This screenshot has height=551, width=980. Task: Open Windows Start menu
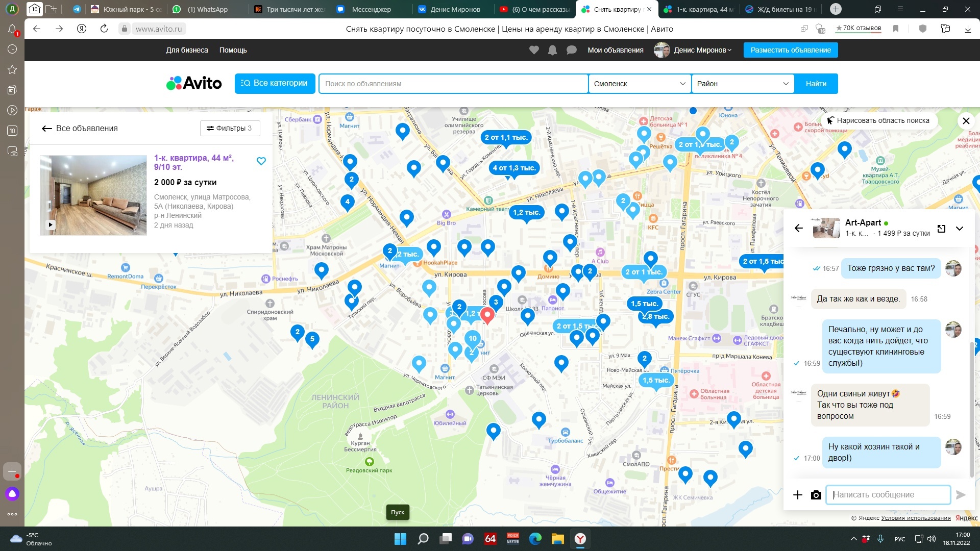pos(400,539)
